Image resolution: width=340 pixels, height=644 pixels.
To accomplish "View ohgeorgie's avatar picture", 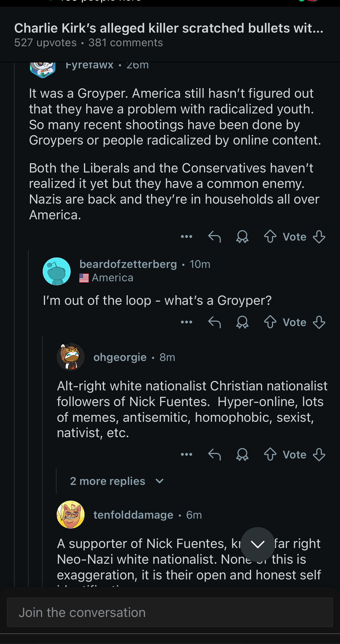I will (71, 357).
